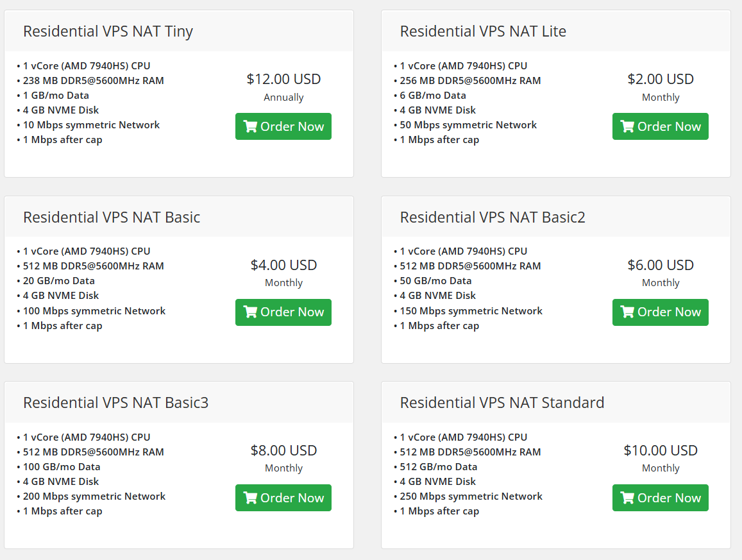The width and height of the screenshot is (742, 560).
Task: Click the cart icon in the NAT Basic2 order button
Action: (x=627, y=312)
